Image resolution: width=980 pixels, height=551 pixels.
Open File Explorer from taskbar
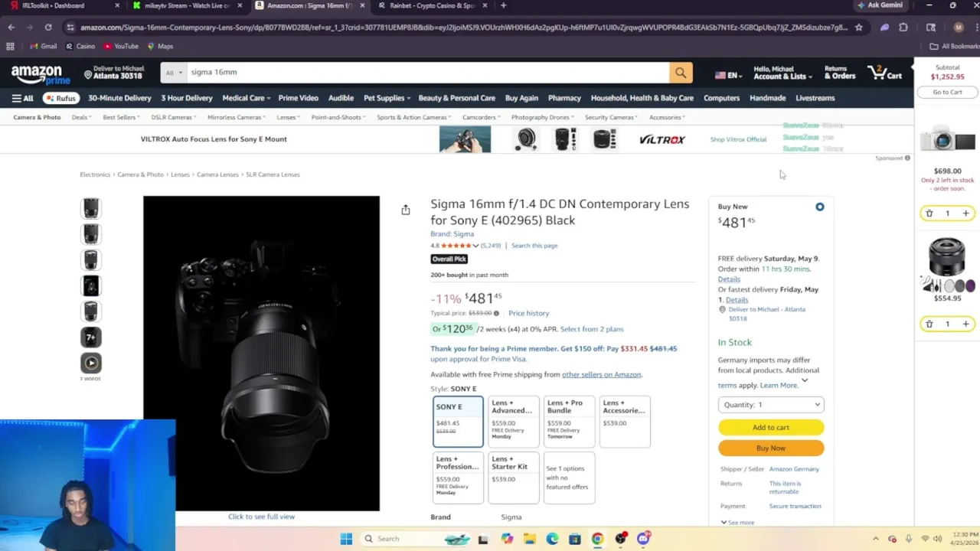(x=530, y=539)
